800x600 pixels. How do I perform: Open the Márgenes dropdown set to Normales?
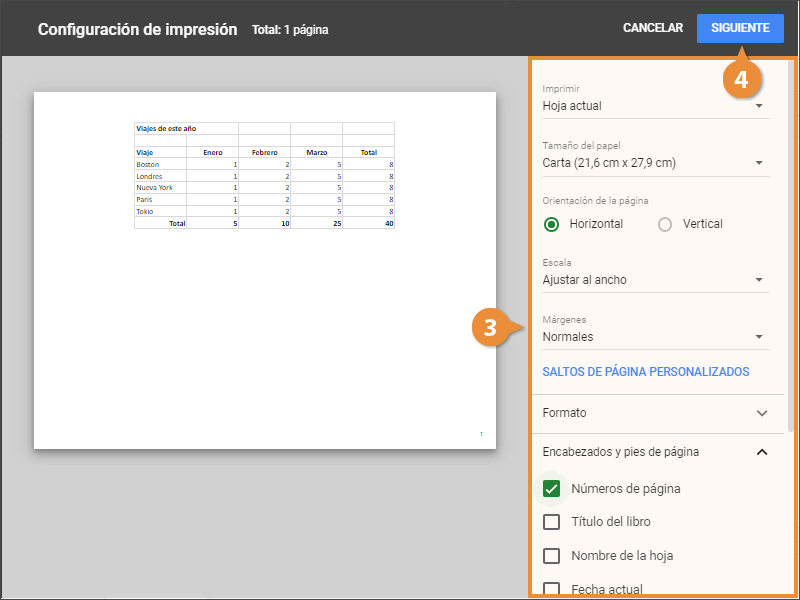[x=655, y=337]
